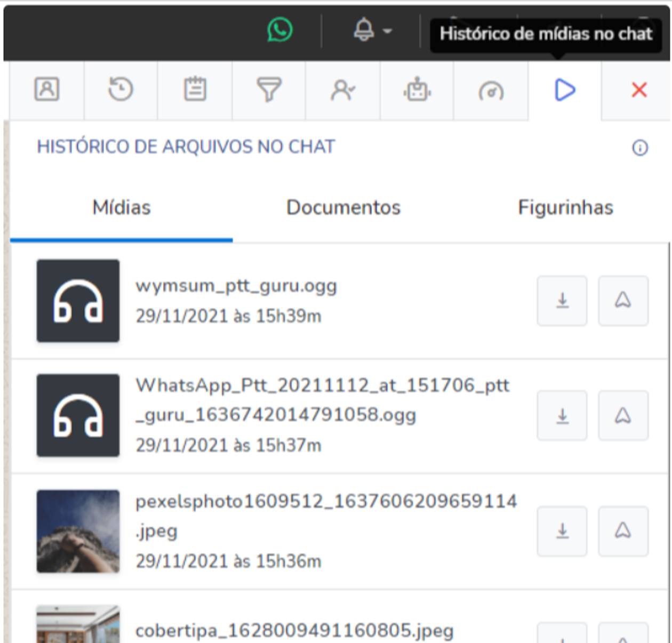Switch to the Documentos tab
This screenshot has width=672, height=643.
point(343,207)
